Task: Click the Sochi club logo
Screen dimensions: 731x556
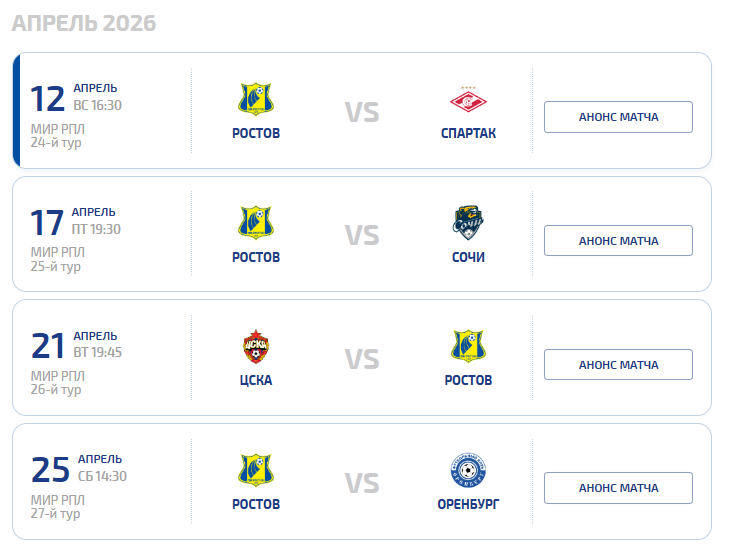Action: [x=468, y=223]
